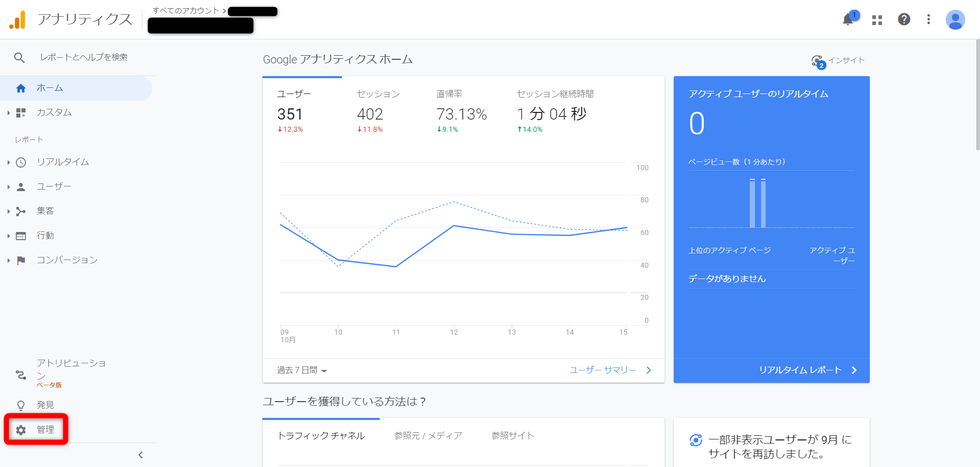Click the 発見 lightbulb icon
Image resolution: width=980 pixels, height=467 pixels.
(21, 406)
